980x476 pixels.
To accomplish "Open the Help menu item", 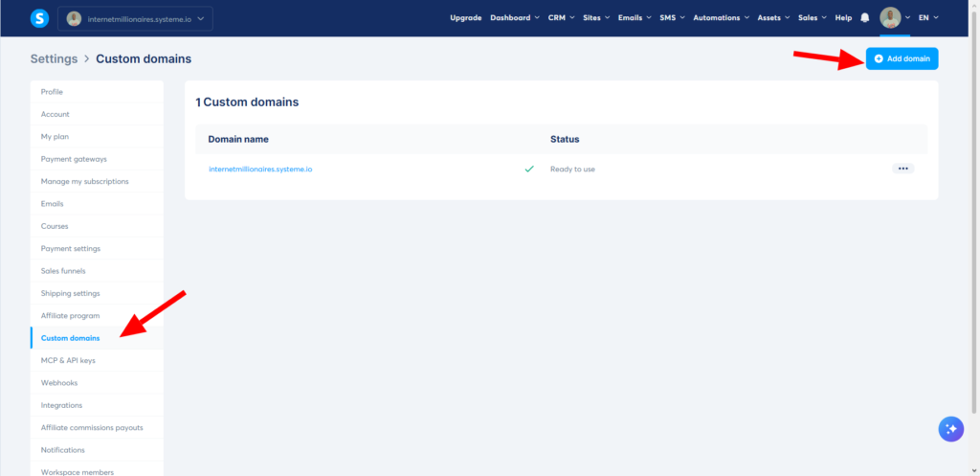I will (843, 18).
